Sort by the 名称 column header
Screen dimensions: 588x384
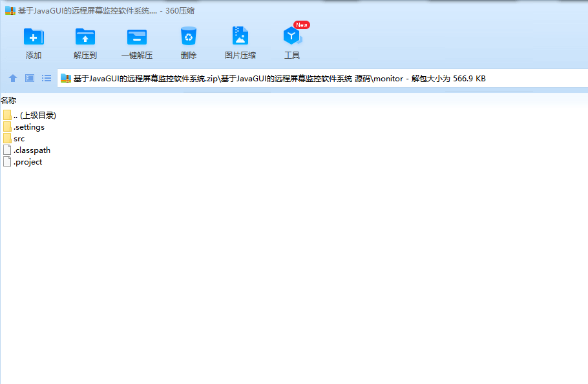click(8, 101)
